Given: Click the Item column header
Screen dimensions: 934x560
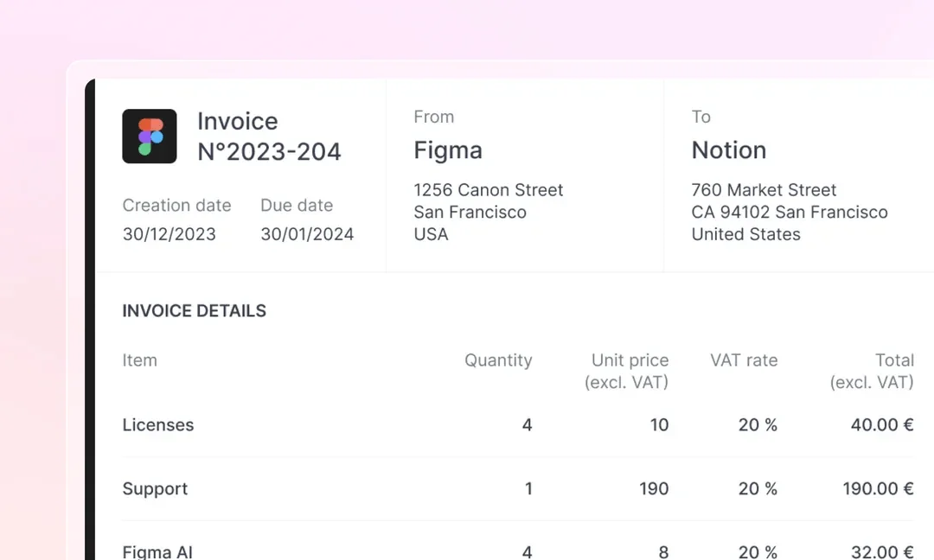Looking at the screenshot, I should click(x=140, y=360).
